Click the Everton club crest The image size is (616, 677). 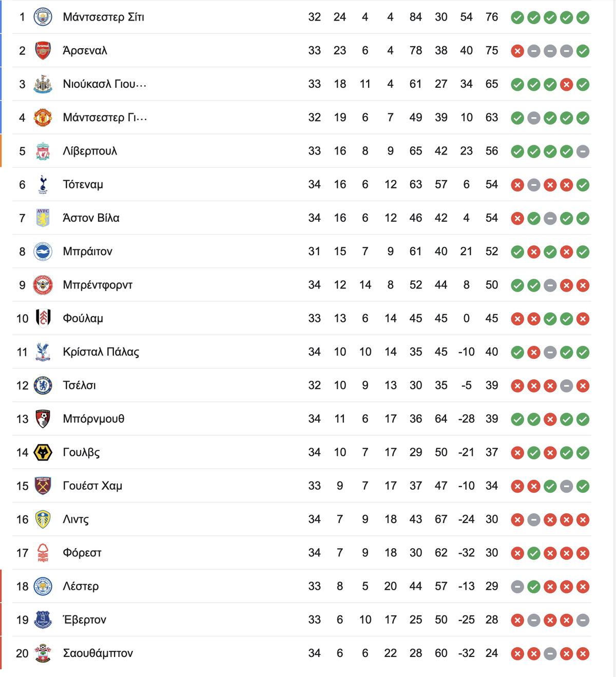pyautogui.click(x=43, y=620)
